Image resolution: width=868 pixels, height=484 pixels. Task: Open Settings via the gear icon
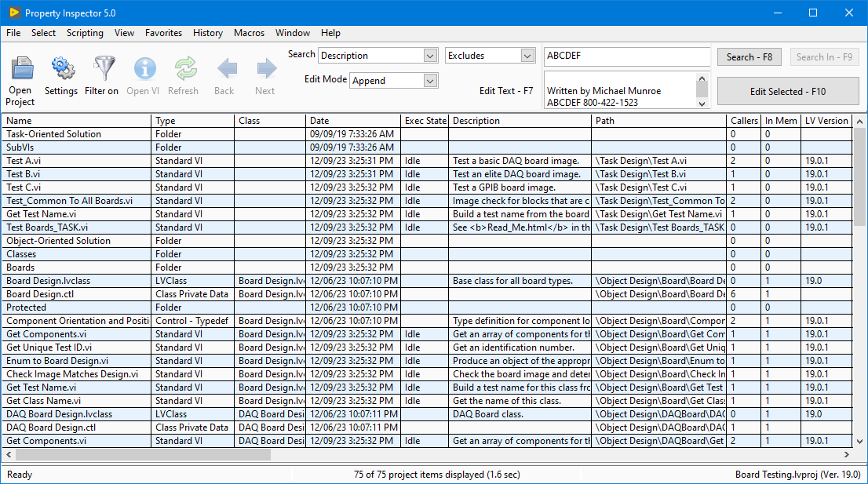(x=62, y=69)
